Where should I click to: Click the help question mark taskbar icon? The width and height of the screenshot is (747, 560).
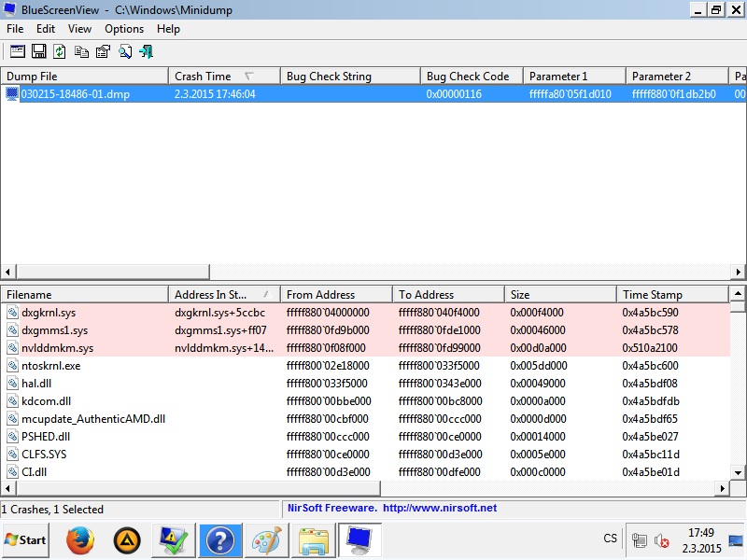pyautogui.click(x=220, y=540)
